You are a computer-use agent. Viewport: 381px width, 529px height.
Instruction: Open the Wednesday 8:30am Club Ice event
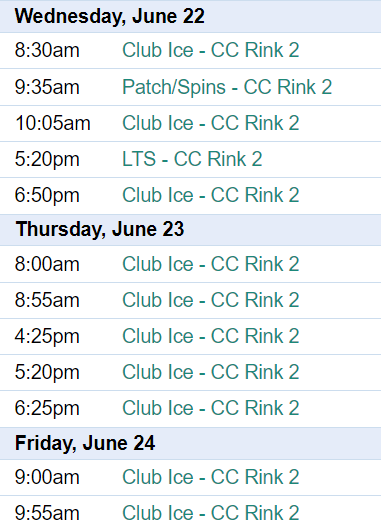click(x=211, y=50)
